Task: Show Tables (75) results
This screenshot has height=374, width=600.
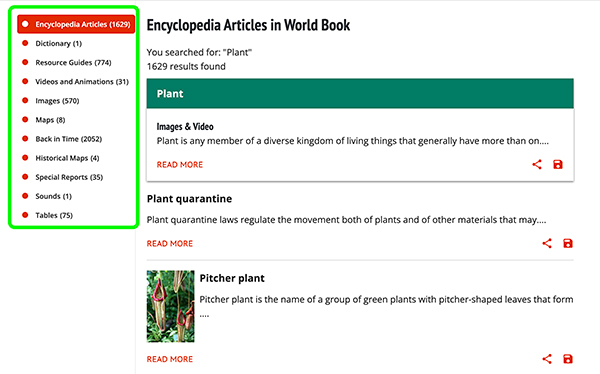Action: (54, 215)
